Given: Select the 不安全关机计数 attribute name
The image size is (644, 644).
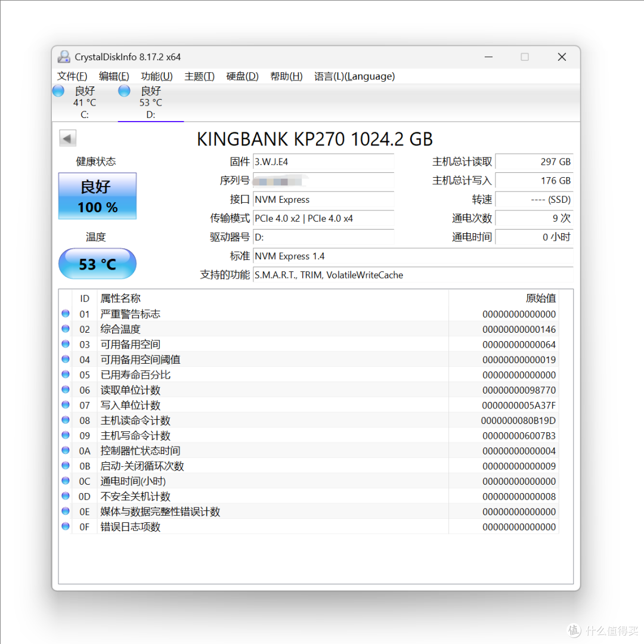Looking at the screenshot, I should click(135, 497).
